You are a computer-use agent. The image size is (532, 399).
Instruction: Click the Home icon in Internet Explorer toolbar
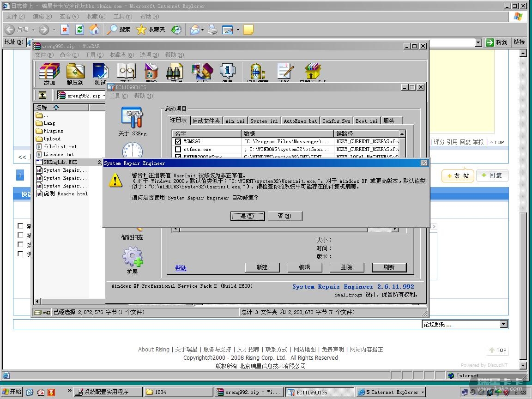pyautogui.click(x=94, y=30)
